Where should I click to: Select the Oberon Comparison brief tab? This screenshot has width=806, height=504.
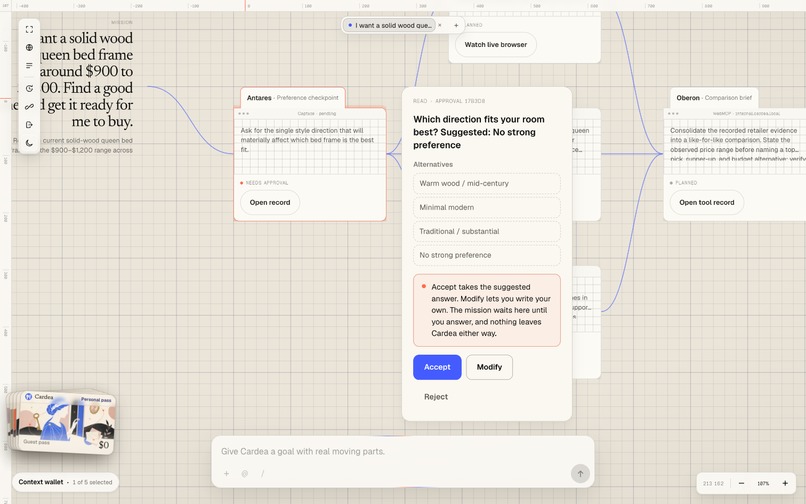tap(714, 98)
